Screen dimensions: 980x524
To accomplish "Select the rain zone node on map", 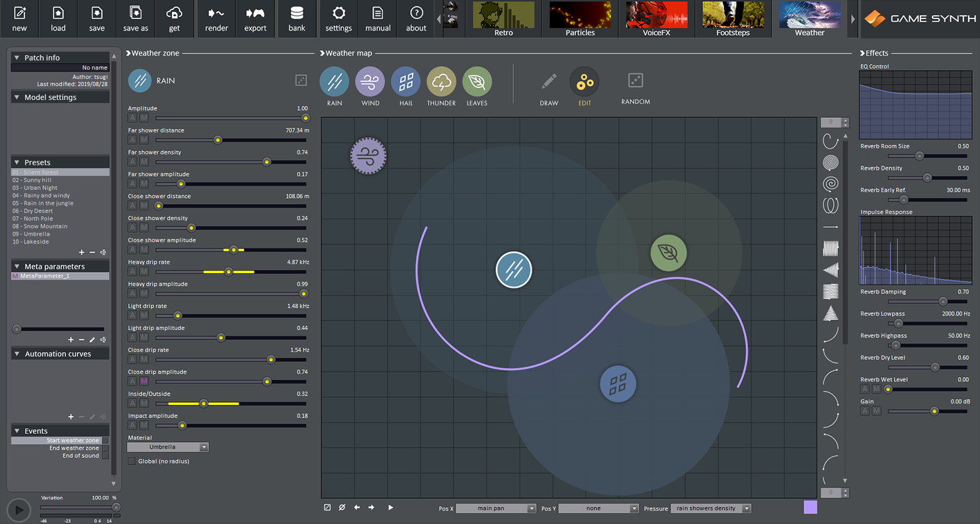I will (514, 270).
